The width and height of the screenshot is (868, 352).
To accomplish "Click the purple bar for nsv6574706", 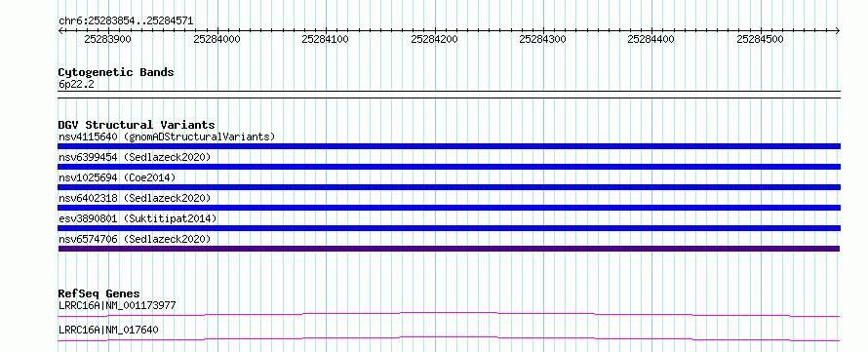I will [449, 249].
